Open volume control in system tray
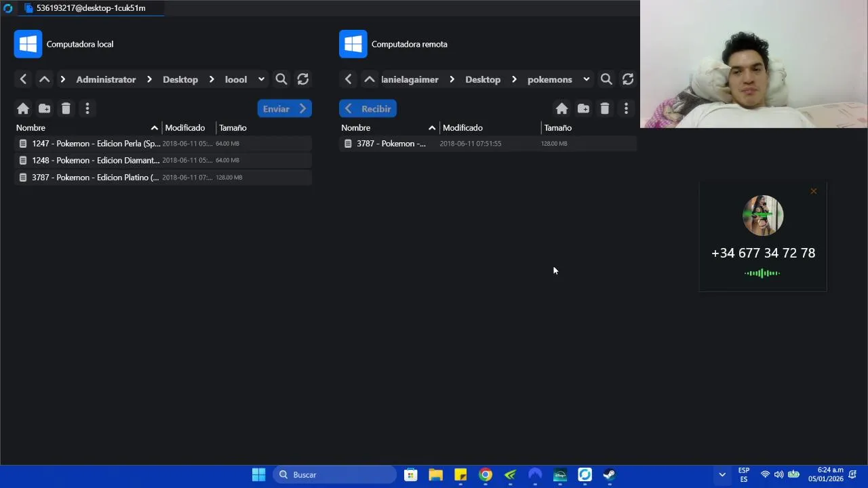This screenshot has height=488, width=868. click(x=778, y=474)
